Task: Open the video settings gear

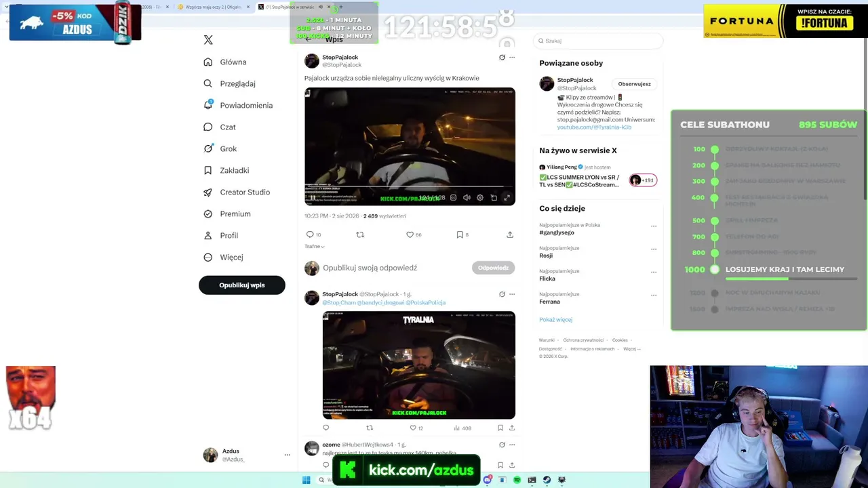Action: (x=480, y=197)
